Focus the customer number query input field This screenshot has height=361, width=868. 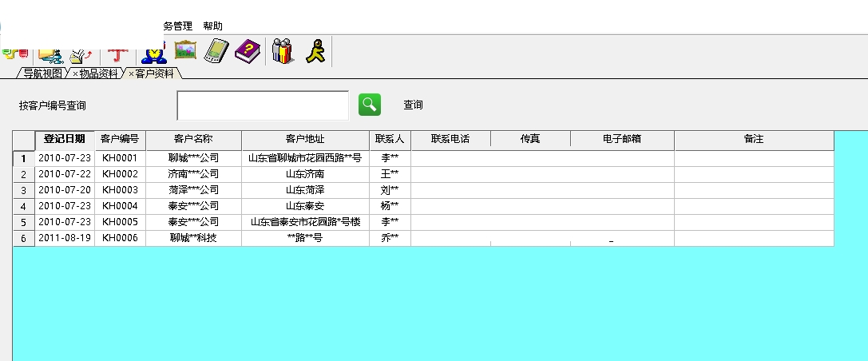(x=263, y=105)
